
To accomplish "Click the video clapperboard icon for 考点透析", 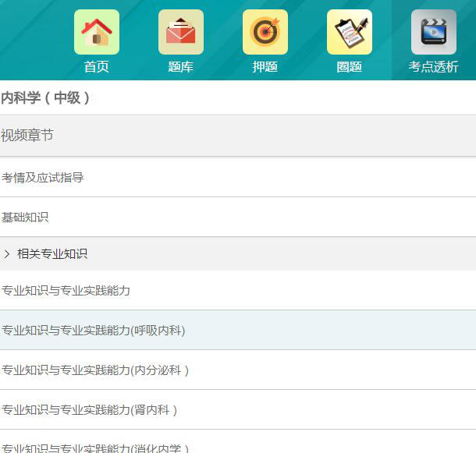I will point(434,32).
